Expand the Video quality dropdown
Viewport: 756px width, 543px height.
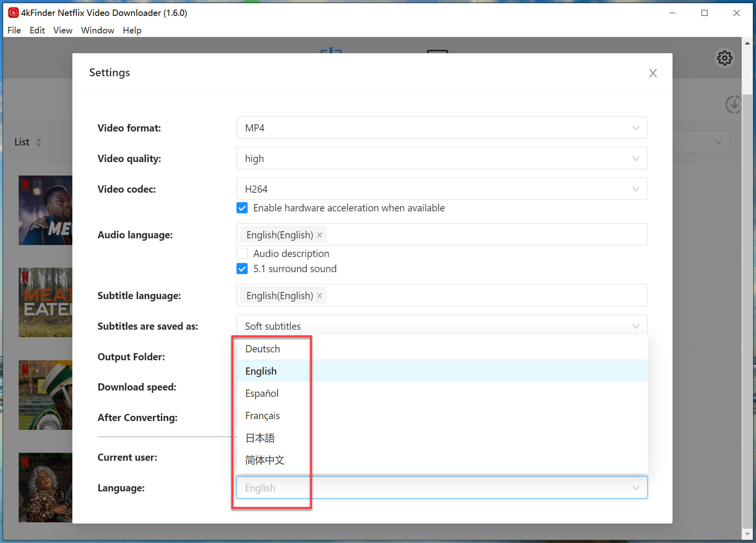[442, 158]
